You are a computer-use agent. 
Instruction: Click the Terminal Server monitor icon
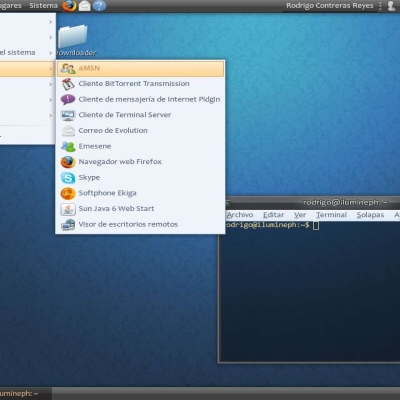point(68,115)
